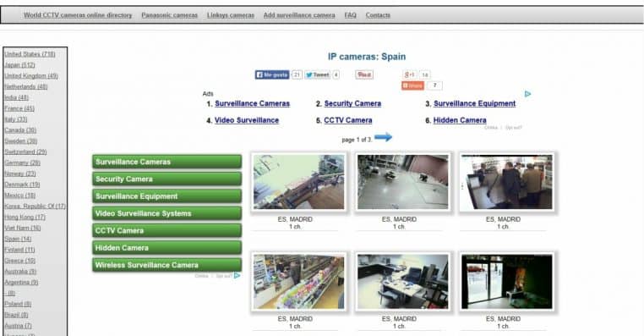Open Madrid camera thumbnail with people at counter
Viewport: 644px width, 336px height.
tap(507, 182)
